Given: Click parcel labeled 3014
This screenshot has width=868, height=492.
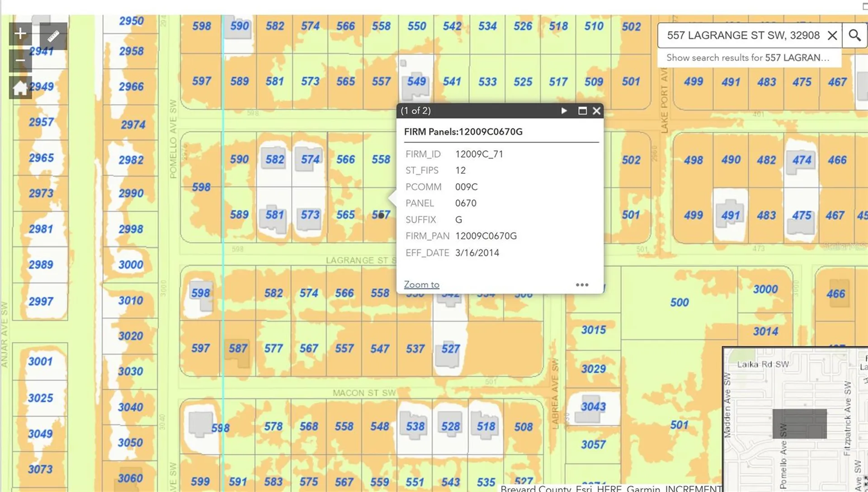Looking at the screenshot, I should point(765,331).
